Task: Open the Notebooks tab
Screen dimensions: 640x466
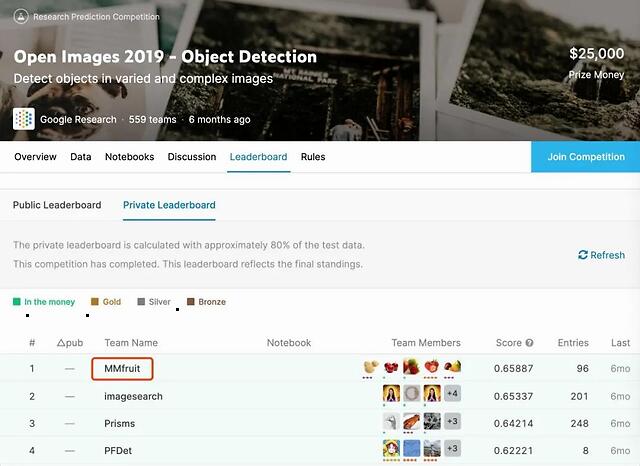Action: [129, 157]
